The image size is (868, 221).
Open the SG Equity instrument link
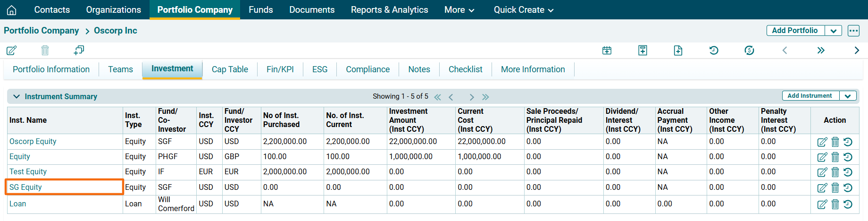[x=25, y=187]
